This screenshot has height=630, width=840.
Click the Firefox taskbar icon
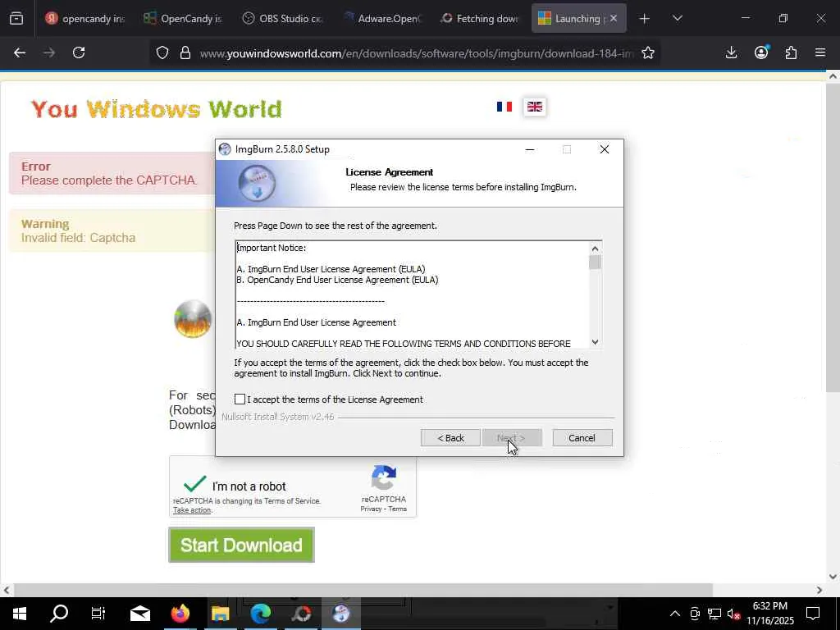[x=180, y=614]
